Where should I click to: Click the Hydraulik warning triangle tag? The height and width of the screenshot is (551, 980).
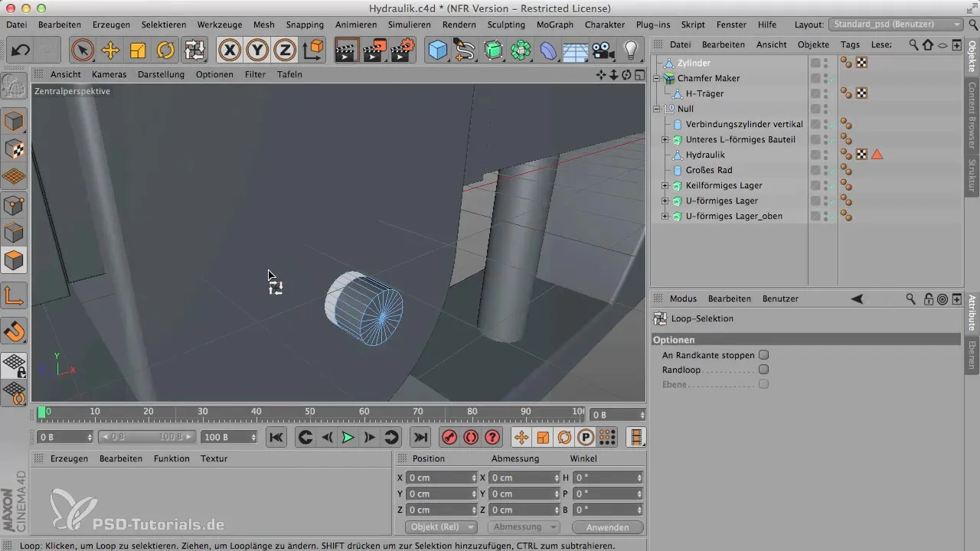(877, 155)
